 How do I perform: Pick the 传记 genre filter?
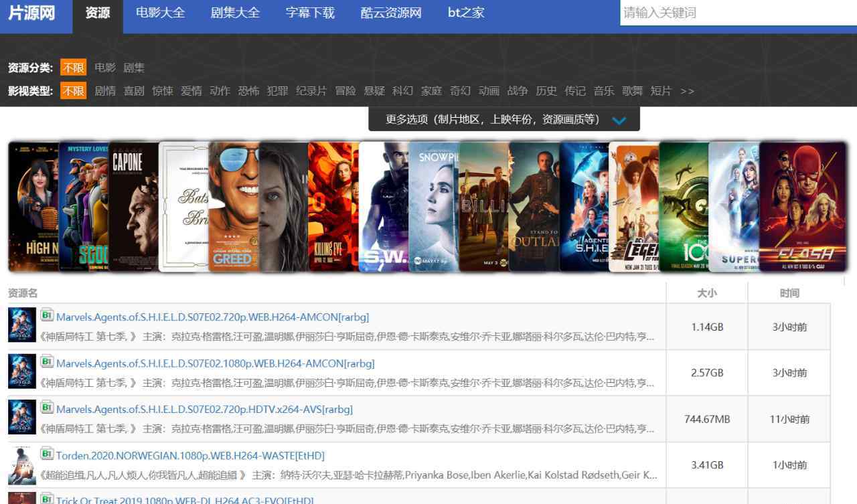tap(575, 90)
